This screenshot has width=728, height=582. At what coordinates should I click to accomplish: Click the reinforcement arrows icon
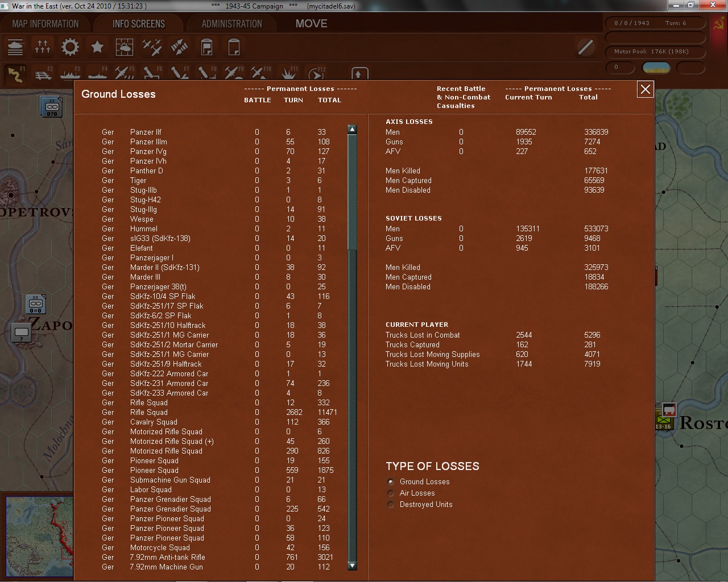179,47
